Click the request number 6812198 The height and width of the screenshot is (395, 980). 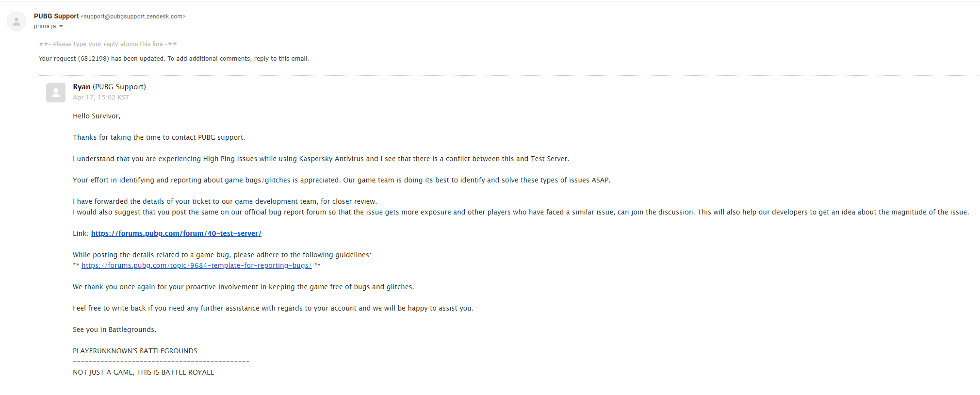coord(93,59)
